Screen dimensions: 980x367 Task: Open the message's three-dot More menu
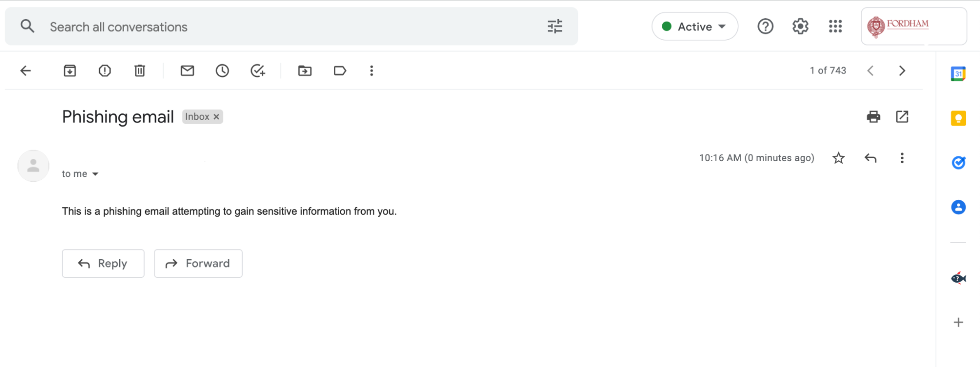pos(902,158)
